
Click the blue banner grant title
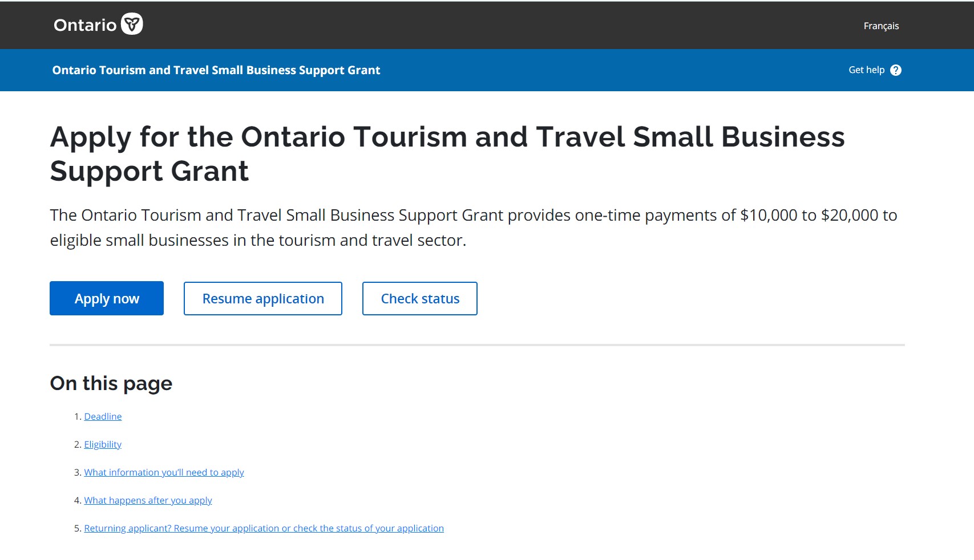[x=216, y=70]
